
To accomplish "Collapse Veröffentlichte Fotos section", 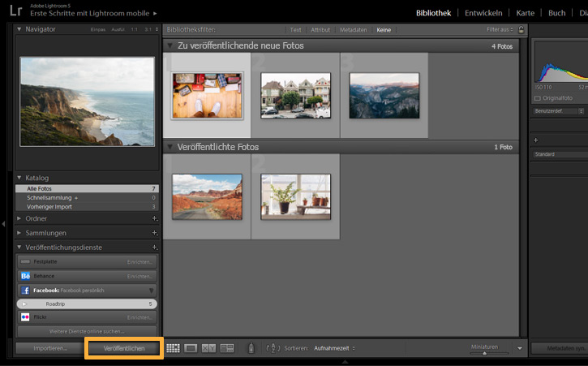I will (170, 147).
